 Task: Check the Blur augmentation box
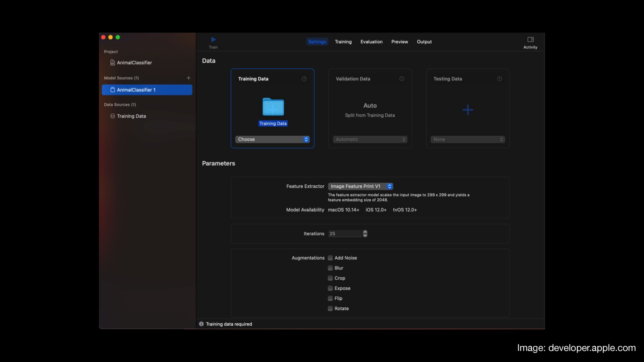330,268
